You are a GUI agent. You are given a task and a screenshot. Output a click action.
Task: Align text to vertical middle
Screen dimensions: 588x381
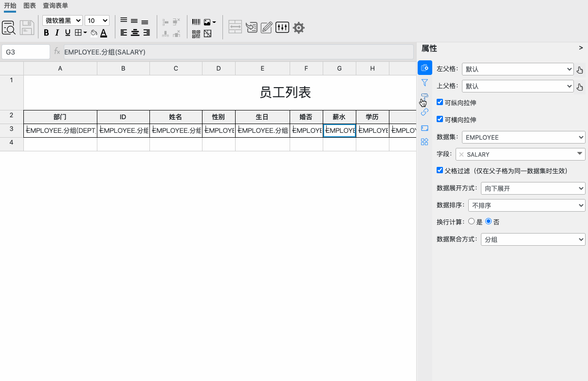[134, 21]
